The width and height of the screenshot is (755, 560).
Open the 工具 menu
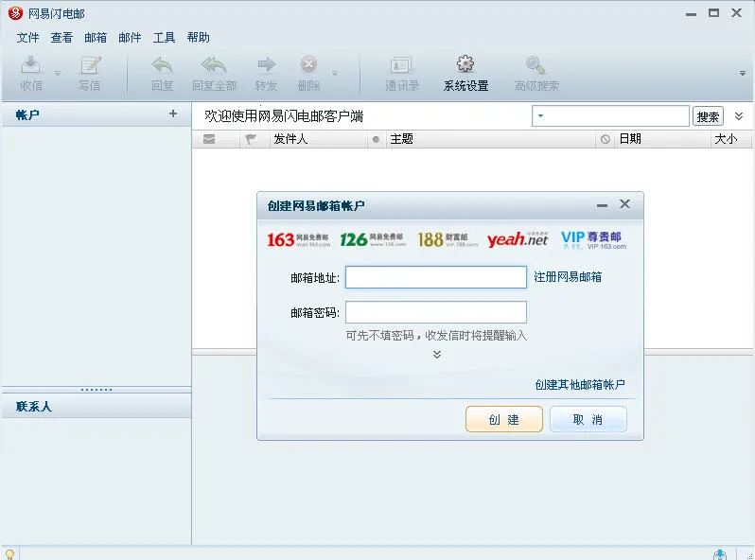point(165,38)
